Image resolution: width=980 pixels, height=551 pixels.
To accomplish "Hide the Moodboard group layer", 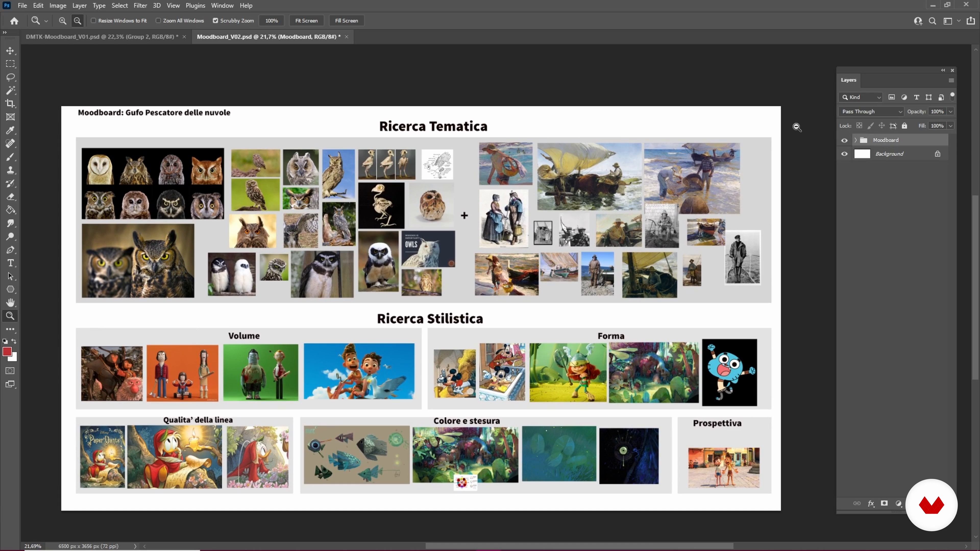I will (x=844, y=140).
